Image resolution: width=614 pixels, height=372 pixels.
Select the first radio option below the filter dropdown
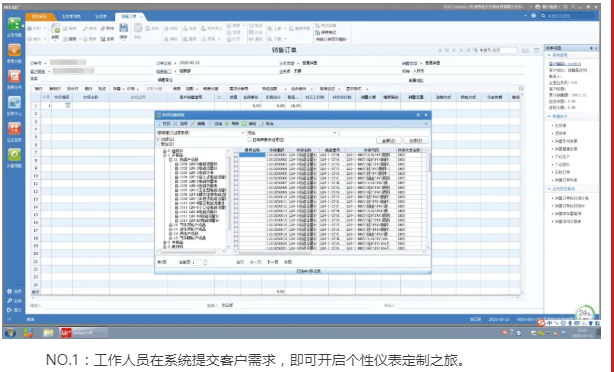(x=158, y=139)
